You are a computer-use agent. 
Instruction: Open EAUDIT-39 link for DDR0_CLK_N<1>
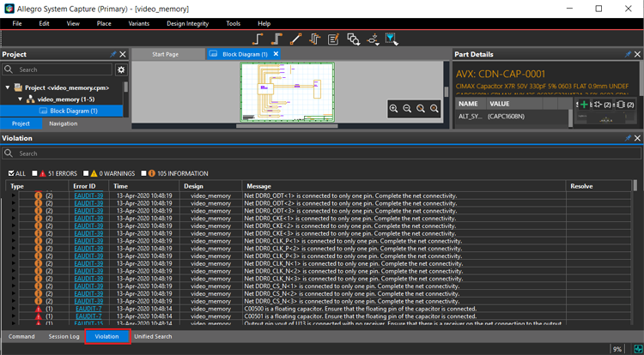pyautogui.click(x=88, y=263)
